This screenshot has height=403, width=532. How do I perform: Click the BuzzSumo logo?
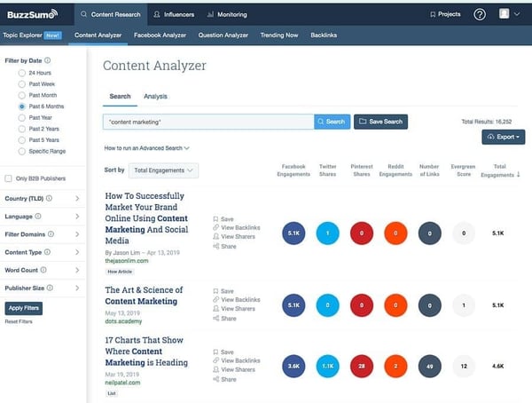coord(33,14)
